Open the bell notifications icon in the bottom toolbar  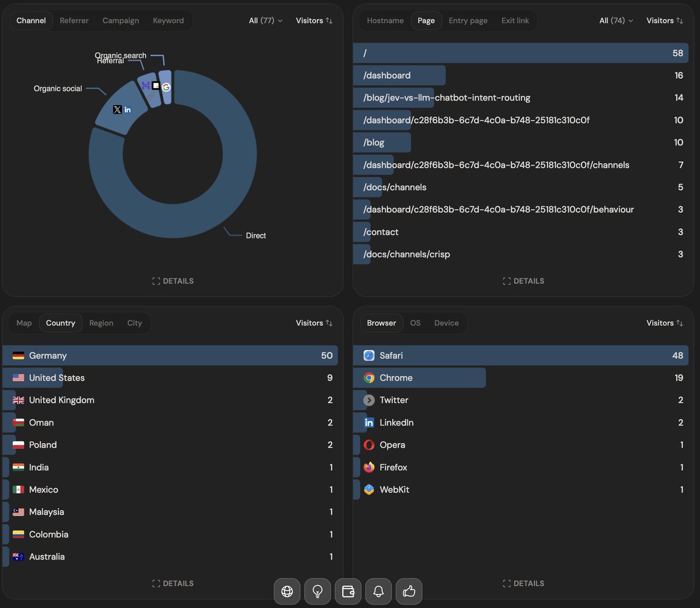click(x=379, y=592)
